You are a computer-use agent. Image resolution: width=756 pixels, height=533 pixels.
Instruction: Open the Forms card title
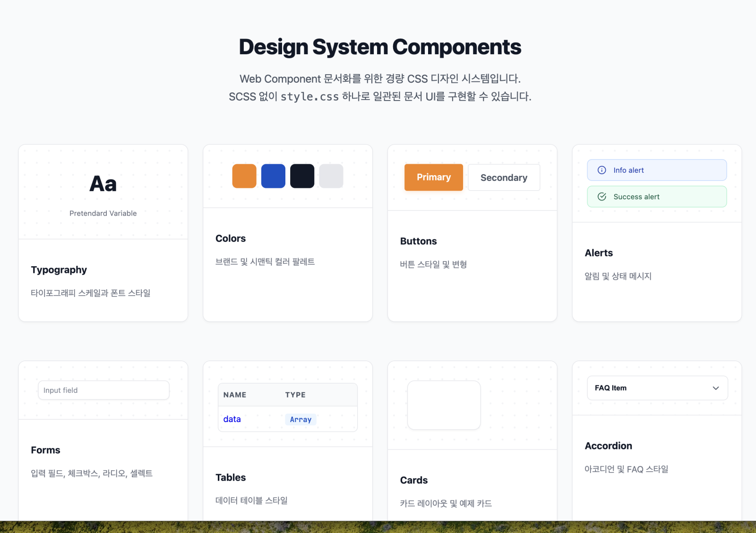45,450
